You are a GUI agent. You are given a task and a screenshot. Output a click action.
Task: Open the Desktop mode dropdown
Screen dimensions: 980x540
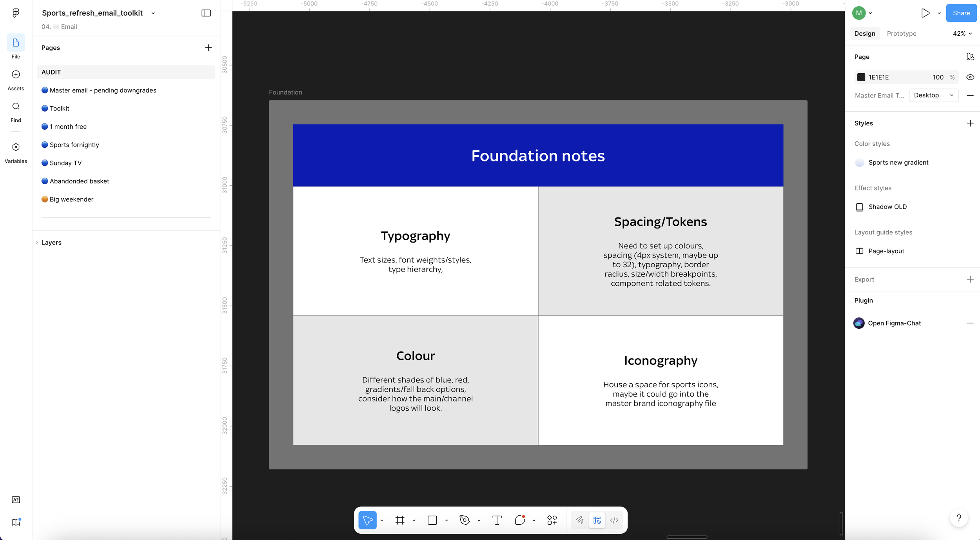tap(933, 95)
